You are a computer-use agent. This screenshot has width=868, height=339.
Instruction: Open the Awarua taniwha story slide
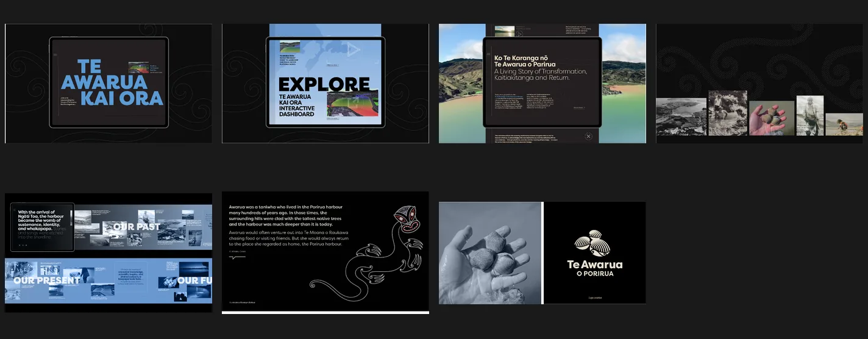pyautogui.click(x=325, y=253)
